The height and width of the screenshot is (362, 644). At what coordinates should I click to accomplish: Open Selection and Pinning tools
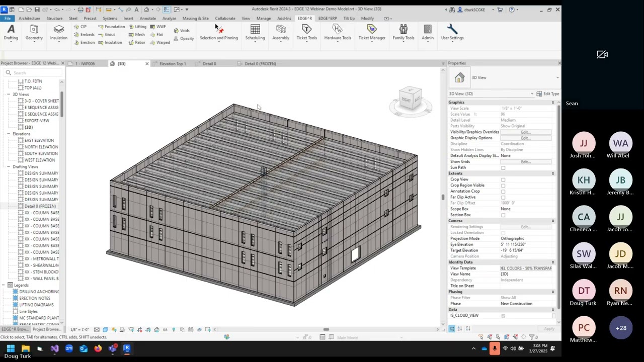pos(219,33)
